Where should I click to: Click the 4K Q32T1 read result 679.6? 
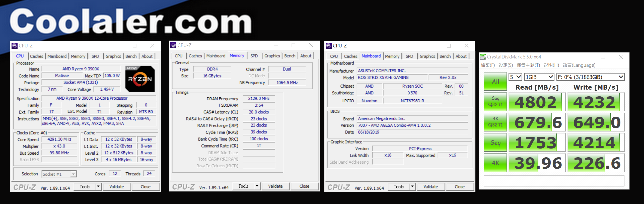[x=537, y=122]
